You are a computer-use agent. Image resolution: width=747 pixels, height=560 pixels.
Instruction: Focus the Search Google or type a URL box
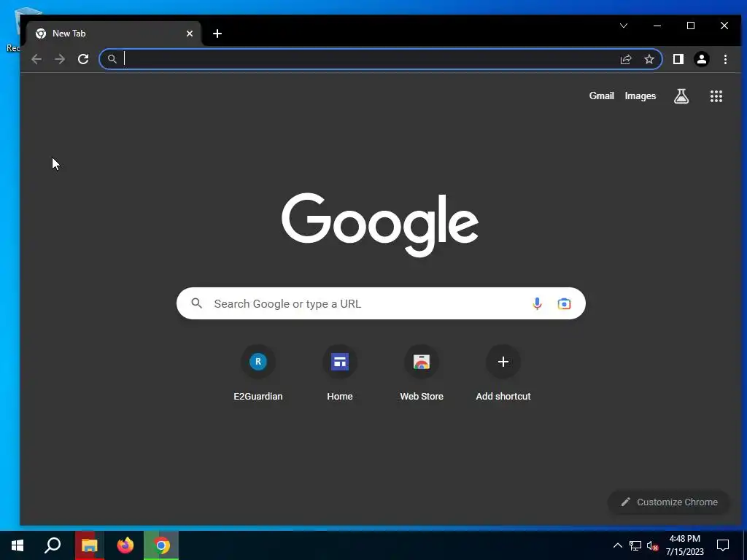[381, 303]
